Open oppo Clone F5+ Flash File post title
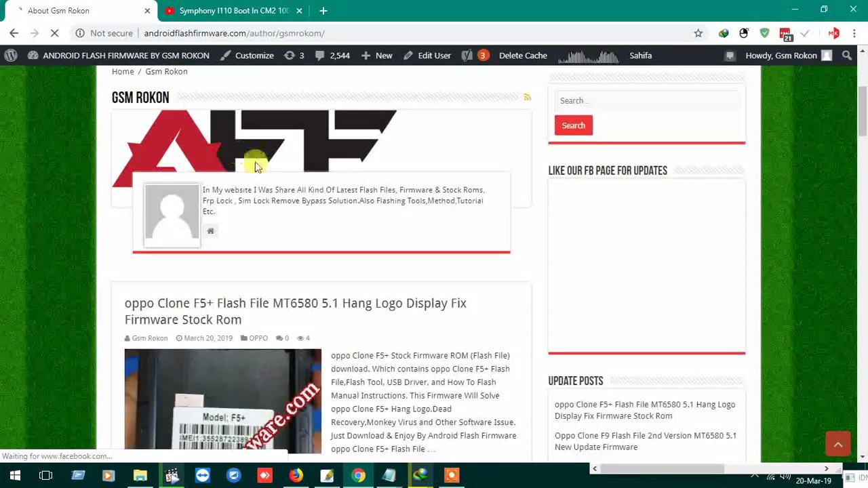868x488 pixels. 296,311
